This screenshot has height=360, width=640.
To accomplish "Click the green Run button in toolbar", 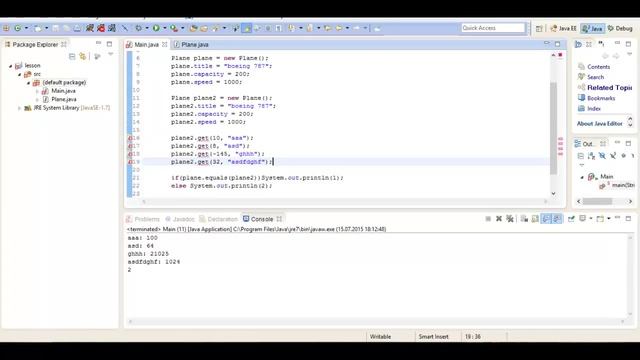I will 156,28.
